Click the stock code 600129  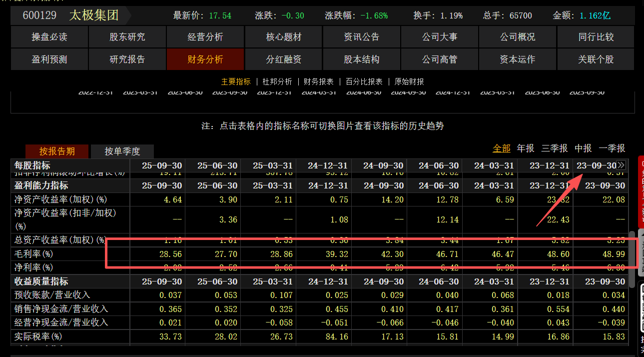click(39, 15)
